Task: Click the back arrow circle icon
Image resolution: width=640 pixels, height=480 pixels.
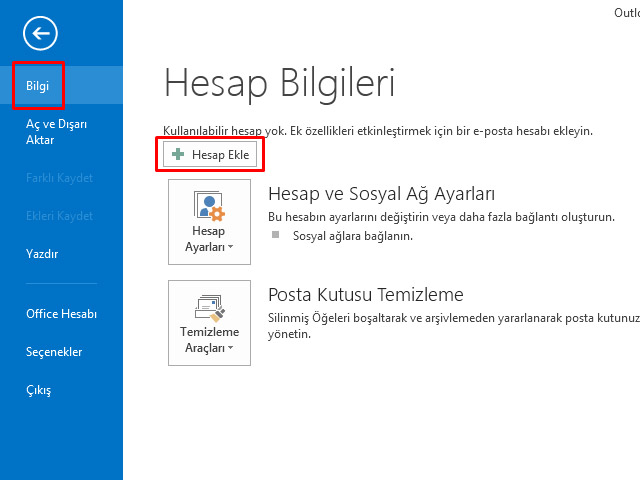Action: click(40, 34)
